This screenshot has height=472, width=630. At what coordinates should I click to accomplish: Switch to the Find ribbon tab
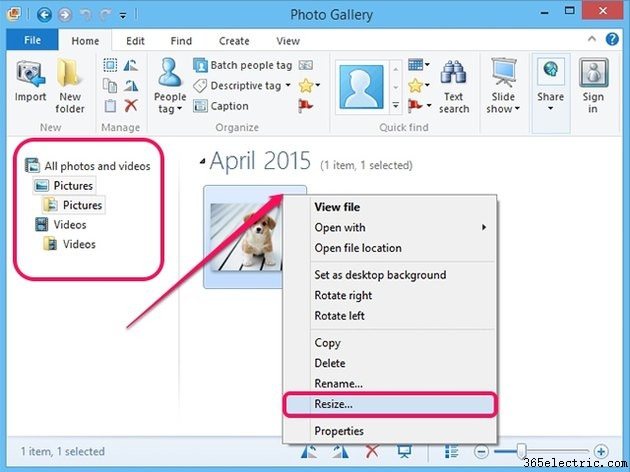pos(181,41)
